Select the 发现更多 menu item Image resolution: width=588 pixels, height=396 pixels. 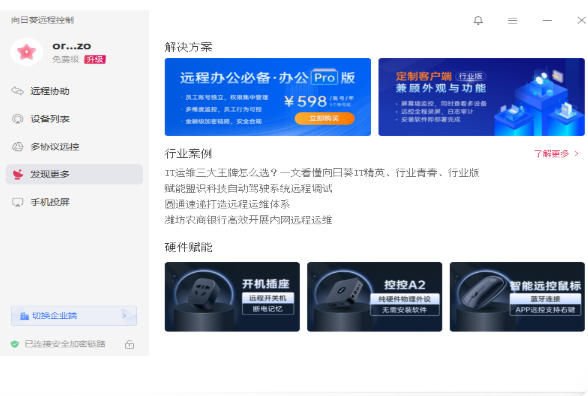point(74,174)
